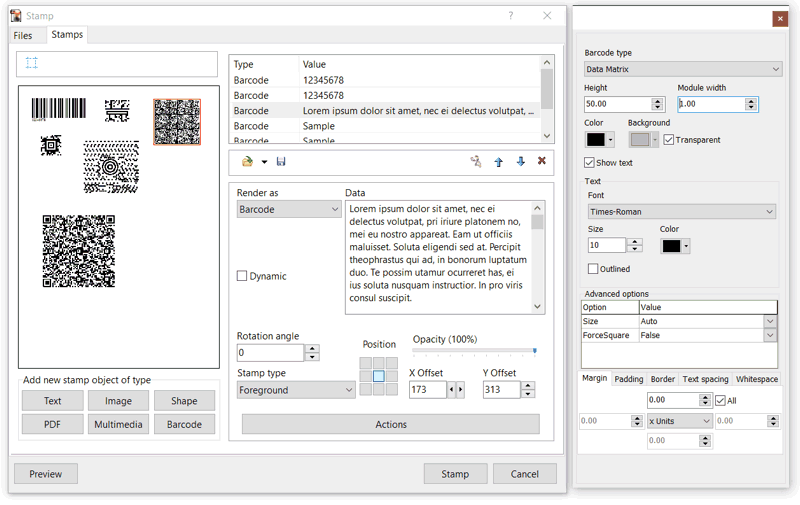Toggle the Transparent background checkbox
The height and width of the screenshot is (505, 800).
tap(669, 140)
